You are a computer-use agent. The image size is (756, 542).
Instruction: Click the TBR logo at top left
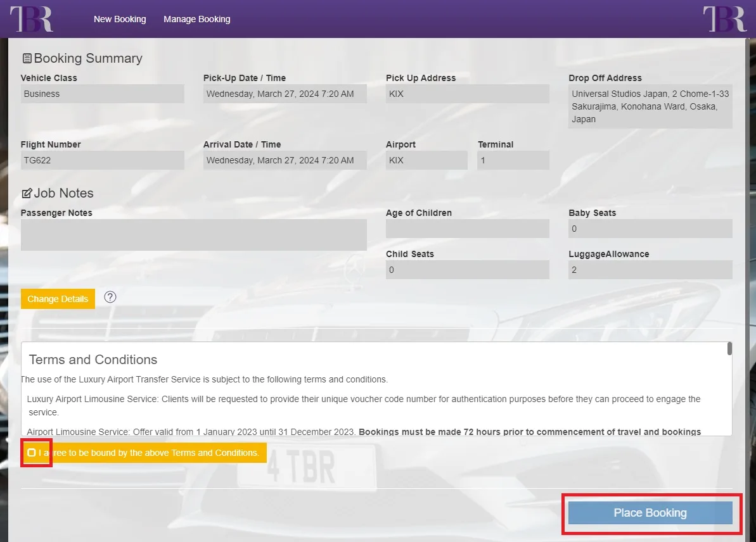[31, 19]
